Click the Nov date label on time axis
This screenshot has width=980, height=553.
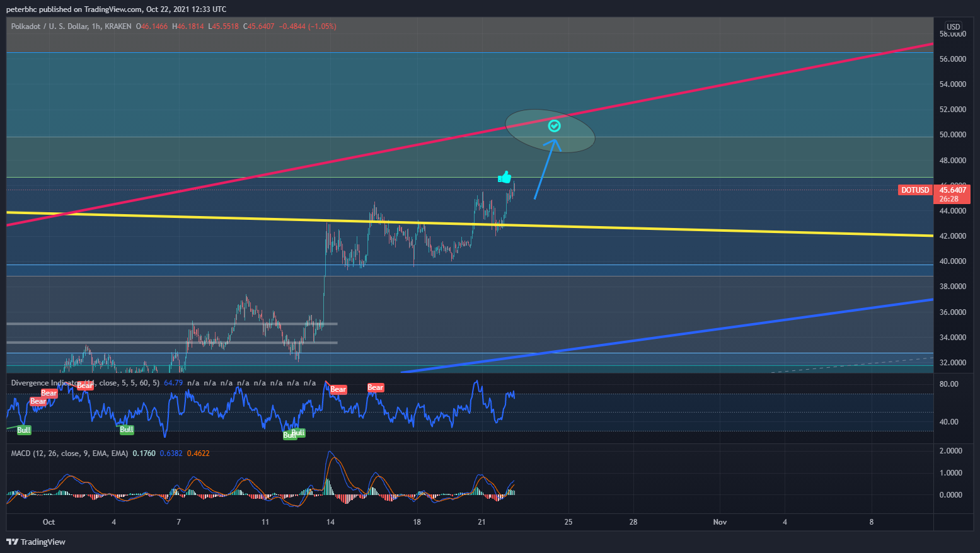click(x=720, y=522)
